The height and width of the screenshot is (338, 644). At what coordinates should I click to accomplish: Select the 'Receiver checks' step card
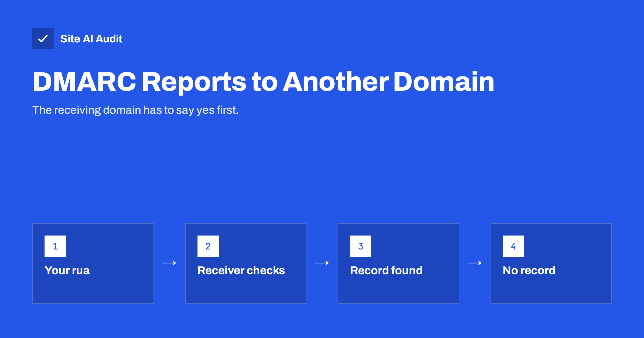pyautogui.click(x=246, y=263)
